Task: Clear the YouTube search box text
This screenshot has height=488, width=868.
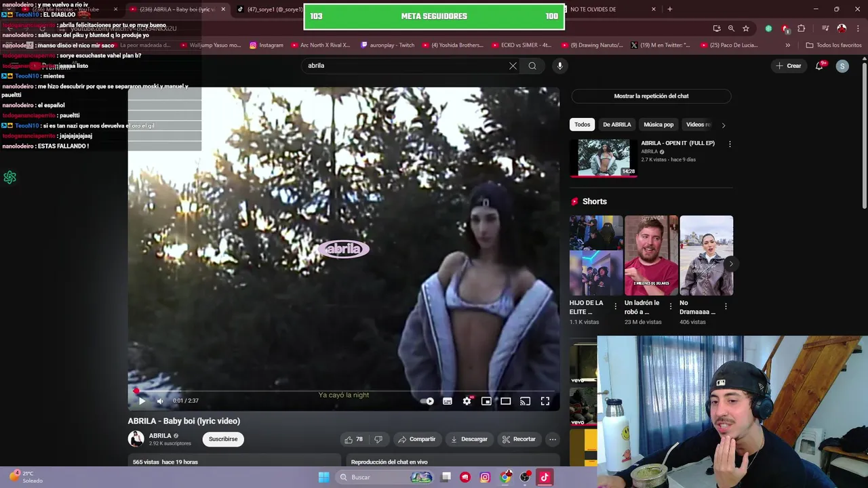Action: click(513, 66)
